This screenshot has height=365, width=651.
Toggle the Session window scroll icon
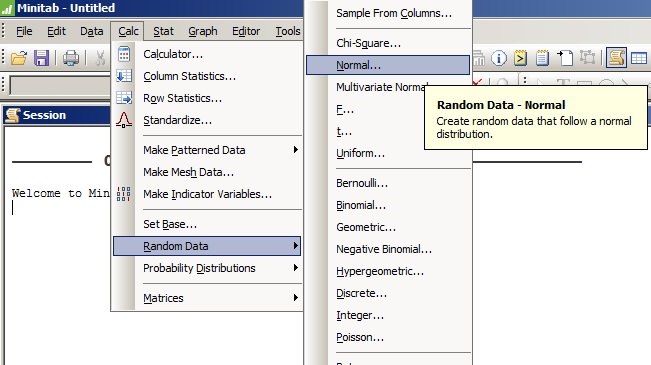617,57
